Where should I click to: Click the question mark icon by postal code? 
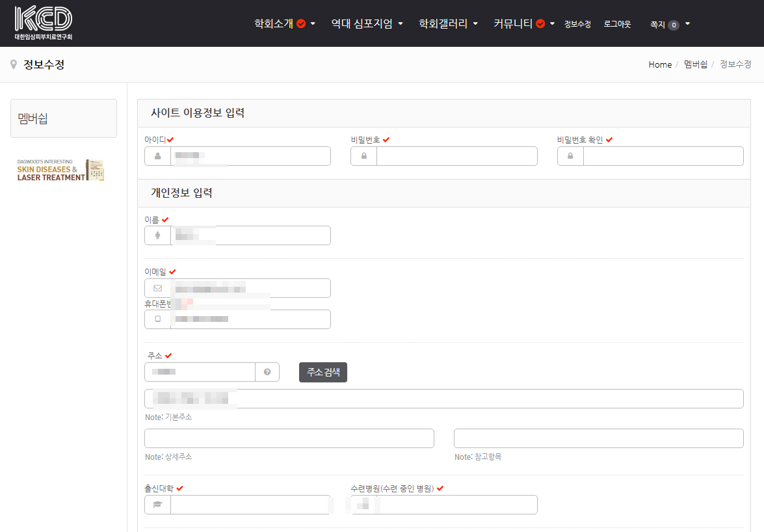click(267, 372)
